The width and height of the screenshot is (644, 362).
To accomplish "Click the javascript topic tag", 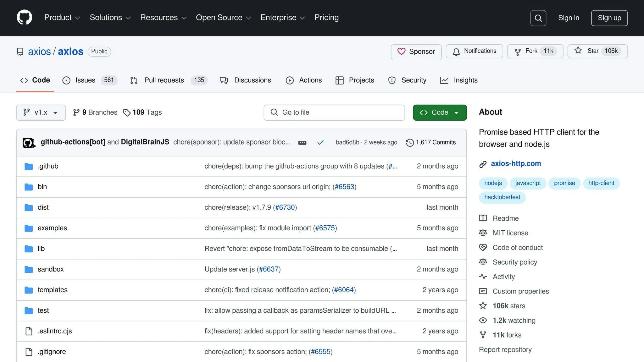I will pos(528,183).
